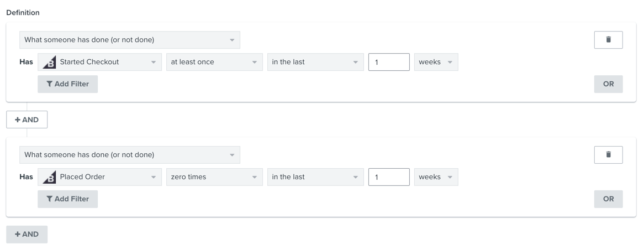The width and height of the screenshot is (644, 249).
Task: Click the BigCommerce icon next to Placed Order
Action: coord(49,177)
